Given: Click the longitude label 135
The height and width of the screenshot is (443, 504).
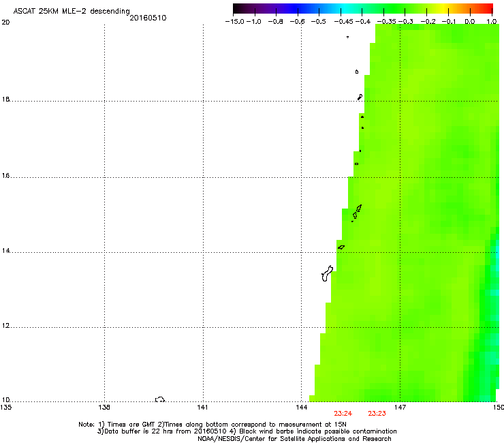Looking at the screenshot, I should (x=6, y=408).
